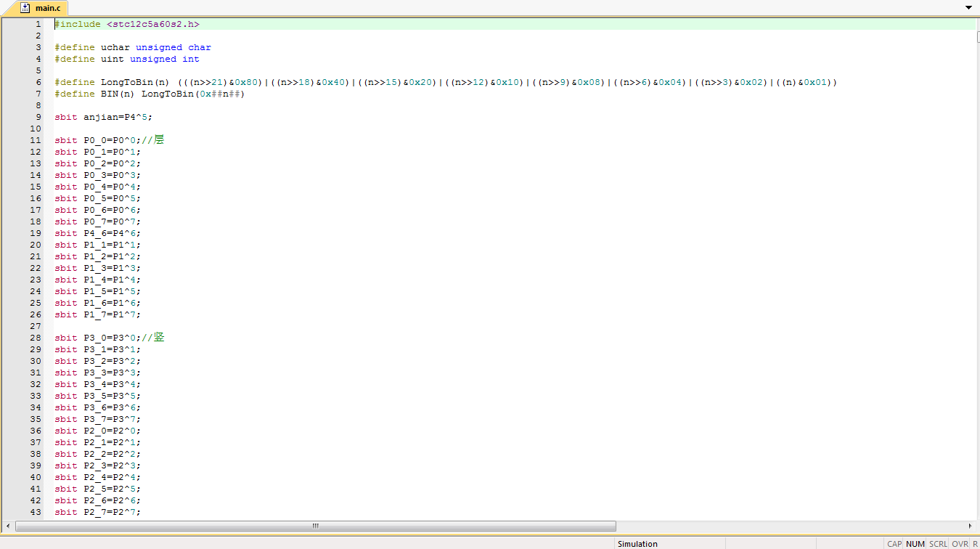Viewport: 980px width, 549px height.
Task: Click the 'sbit P1_4=P1^4;' line
Action: pyautogui.click(x=98, y=280)
